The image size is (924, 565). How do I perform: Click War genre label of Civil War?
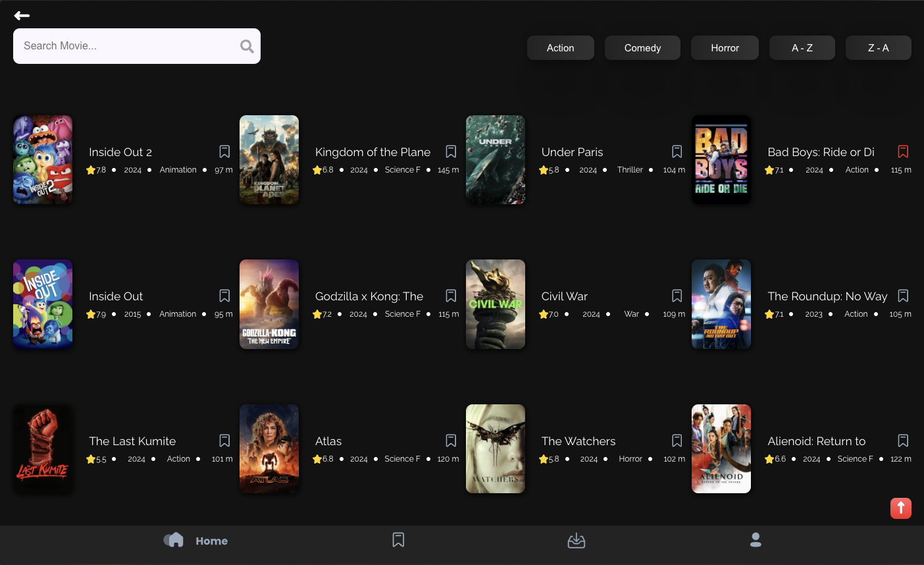(x=632, y=314)
